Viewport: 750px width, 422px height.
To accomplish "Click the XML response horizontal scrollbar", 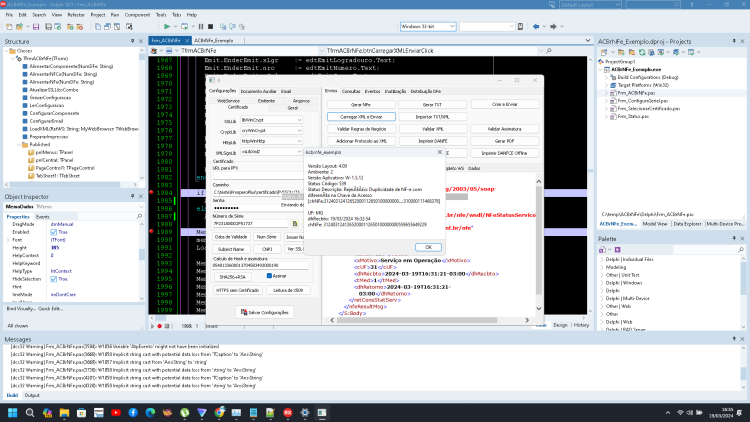I will tap(430, 320).
